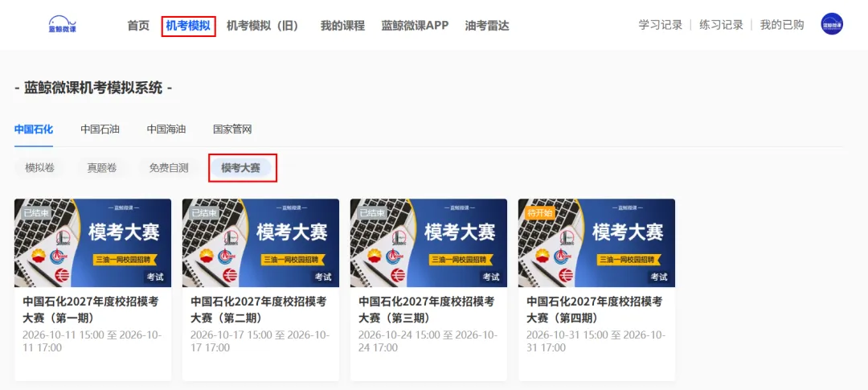This screenshot has width=868, height=390.
Task: Click the 已结束 badge on 第三期 card
Action: (371, 212)
